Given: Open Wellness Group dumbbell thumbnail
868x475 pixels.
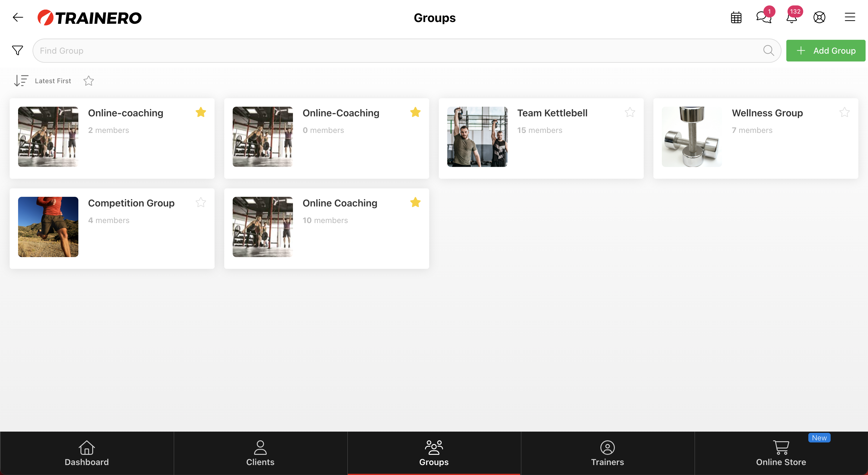Looking at the screenshot, I should 692,137.
